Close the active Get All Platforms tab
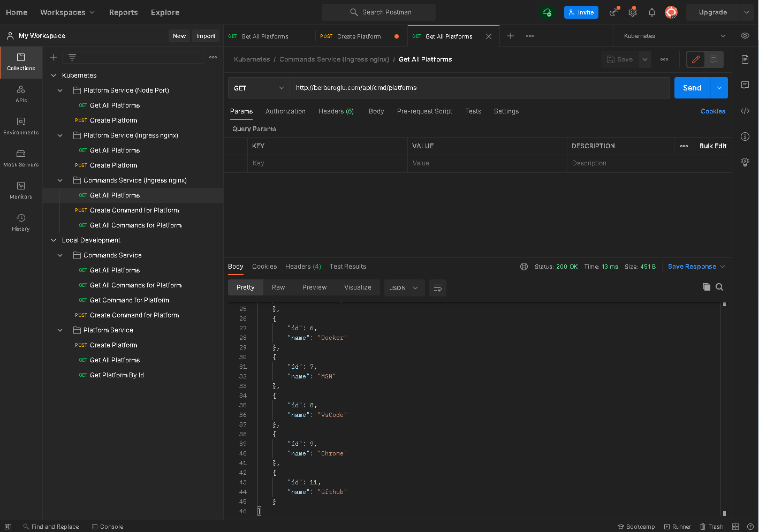The height and width of the screenshot is (532, 759). [489, 36]
